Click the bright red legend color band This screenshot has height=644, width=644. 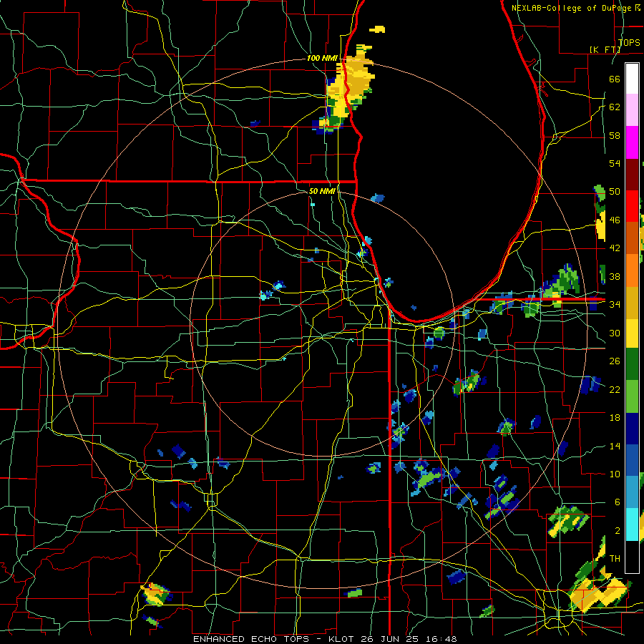pyautogui.click(x=632, y=206)
